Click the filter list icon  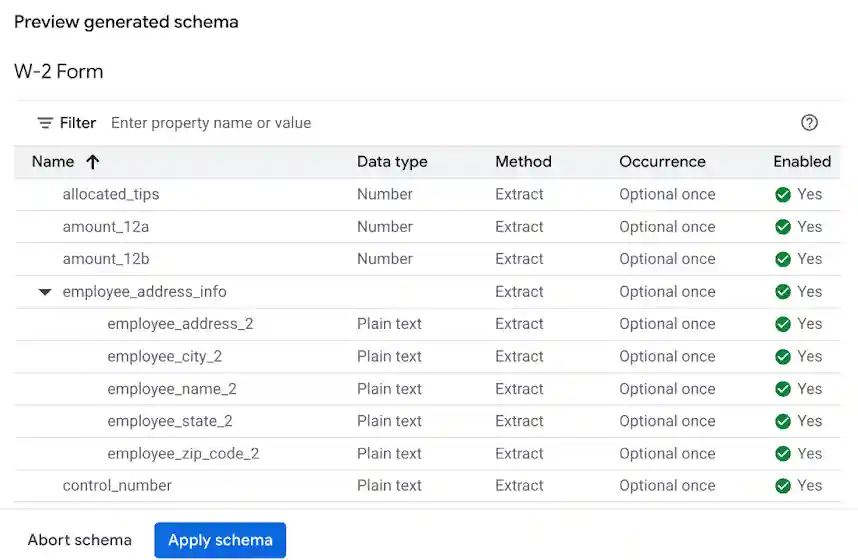tap(45, 123)
